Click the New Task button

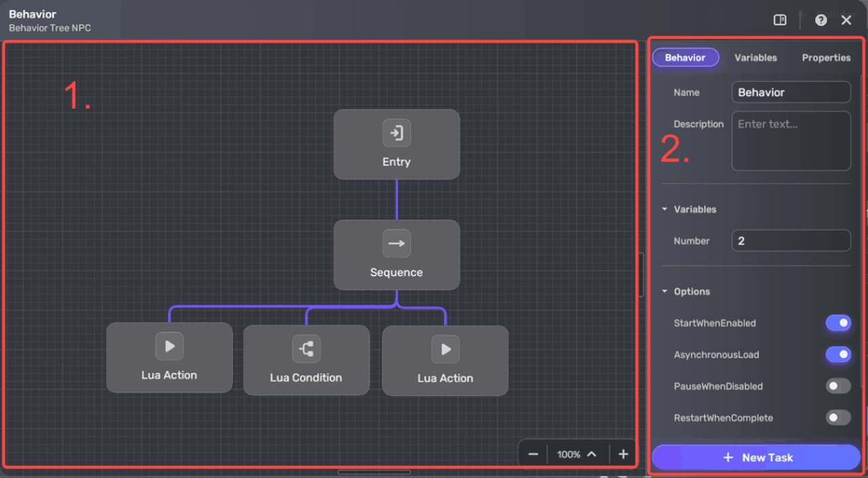click(756, 458)
